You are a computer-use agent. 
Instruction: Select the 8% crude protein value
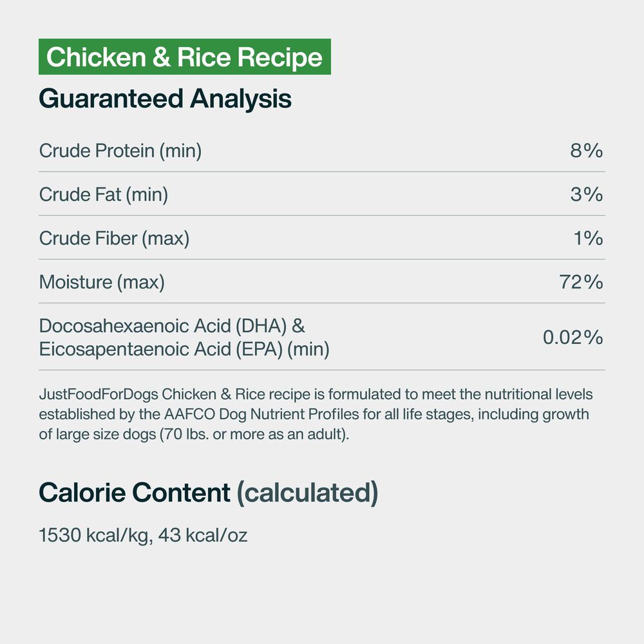[x=586, y=151]
